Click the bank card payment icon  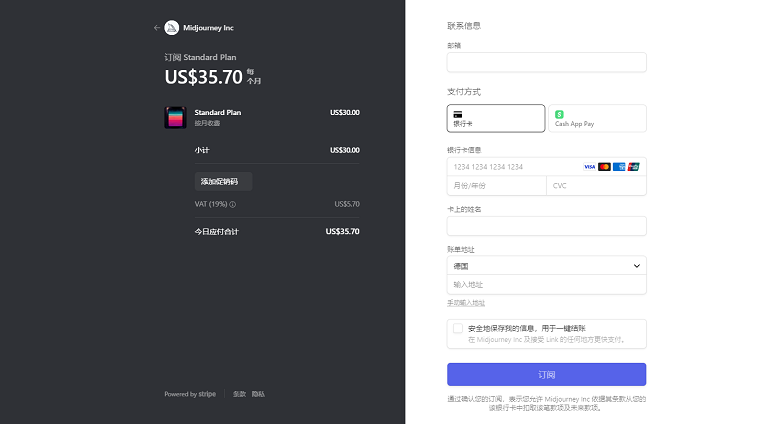pos(458,114)
